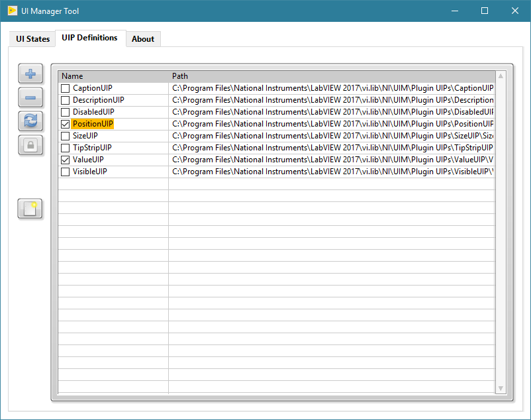Select the SizeUIP path cell
This screenshot has height=420, width=531.
click(x=331, y=136)
